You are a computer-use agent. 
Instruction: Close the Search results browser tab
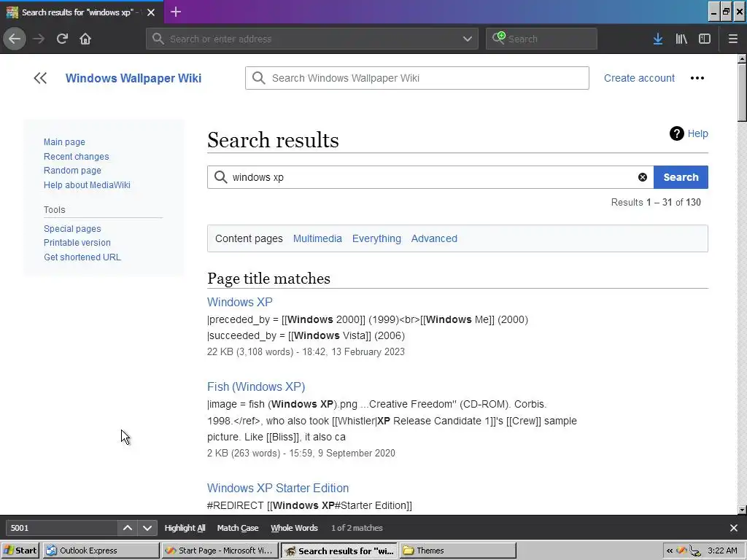click(x=151, y=12)
